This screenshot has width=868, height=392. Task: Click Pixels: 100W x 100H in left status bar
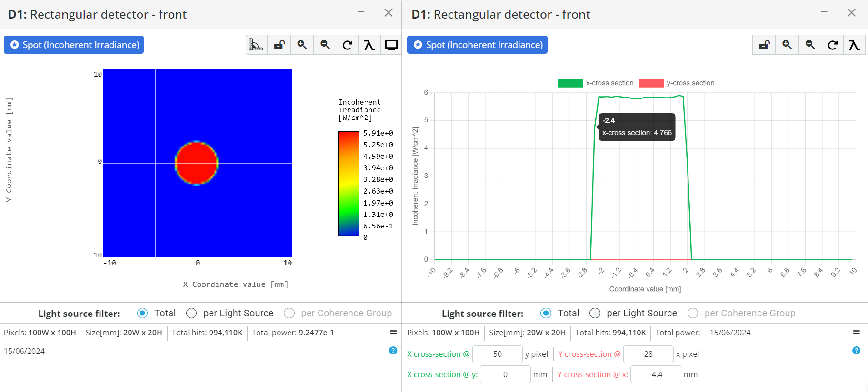pos(40,333)
